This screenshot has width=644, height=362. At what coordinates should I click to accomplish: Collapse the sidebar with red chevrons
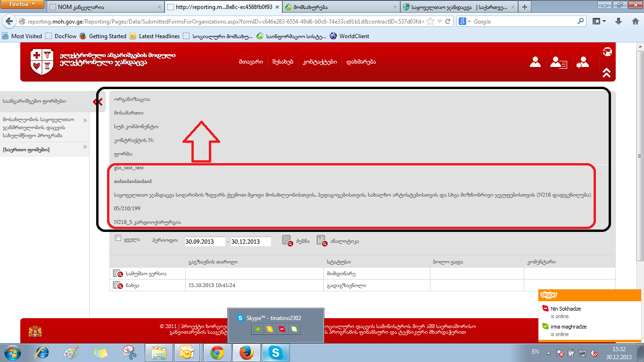point(98,102)
